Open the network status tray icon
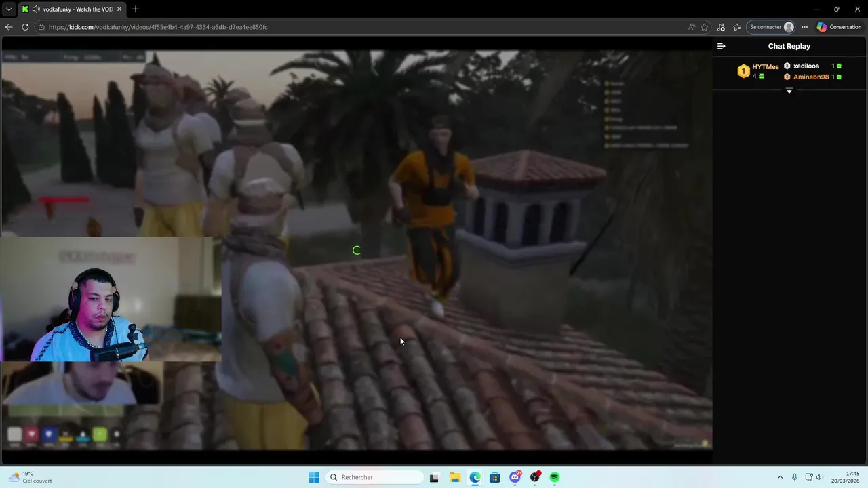This screenshot has width=868, height=488. click(809, 477)
